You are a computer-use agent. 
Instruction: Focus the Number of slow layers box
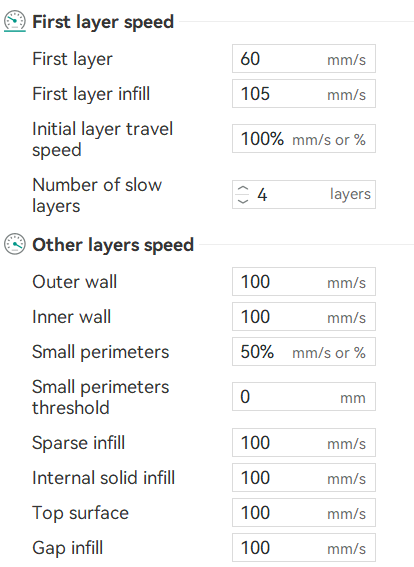[304, 195]
